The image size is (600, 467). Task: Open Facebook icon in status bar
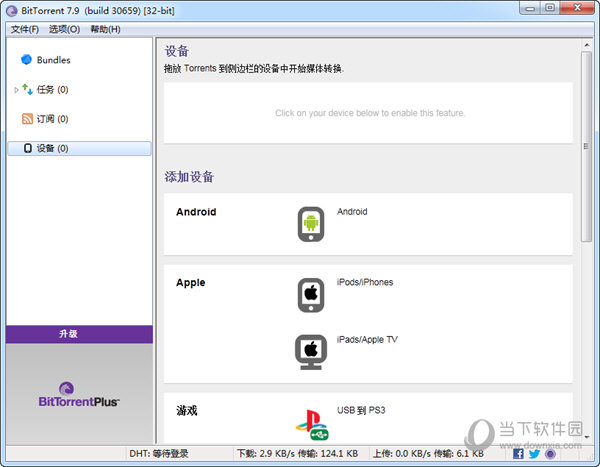point(518,454)
